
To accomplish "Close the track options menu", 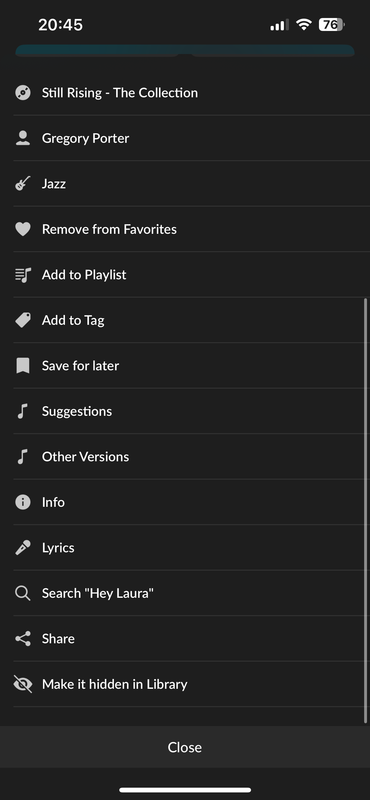I will pyautogui.click(x=185, y=747).
